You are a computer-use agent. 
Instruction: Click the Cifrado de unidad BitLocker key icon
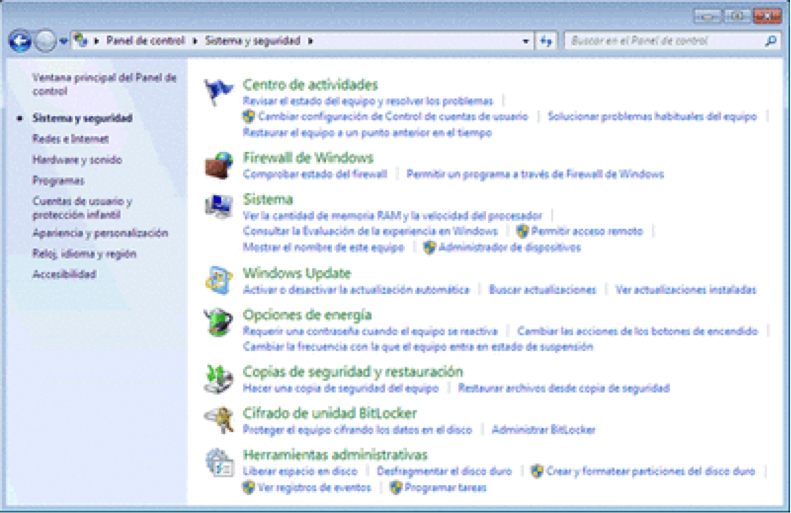(x=218, y=420)
